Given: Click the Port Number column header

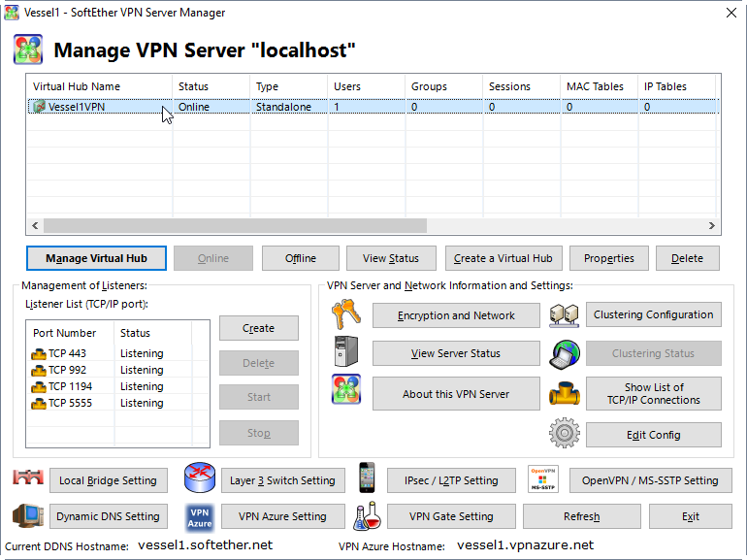Looking at the screenshot, I should point(71,333).
